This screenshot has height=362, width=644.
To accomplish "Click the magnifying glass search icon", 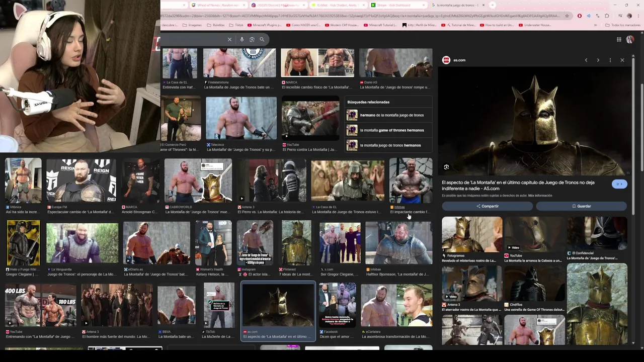I will tap(262, 39).
